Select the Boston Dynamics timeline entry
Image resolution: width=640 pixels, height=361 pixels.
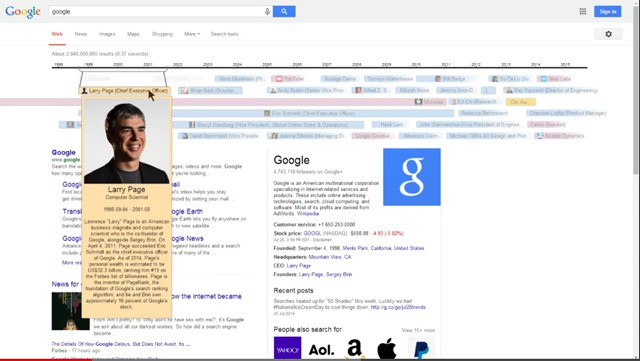coord(560,136)
